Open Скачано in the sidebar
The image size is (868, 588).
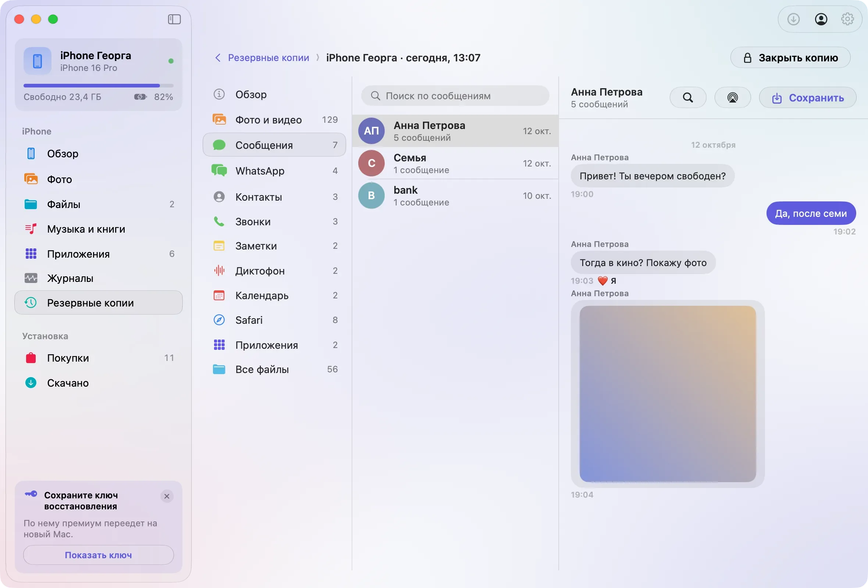point(98,383)
